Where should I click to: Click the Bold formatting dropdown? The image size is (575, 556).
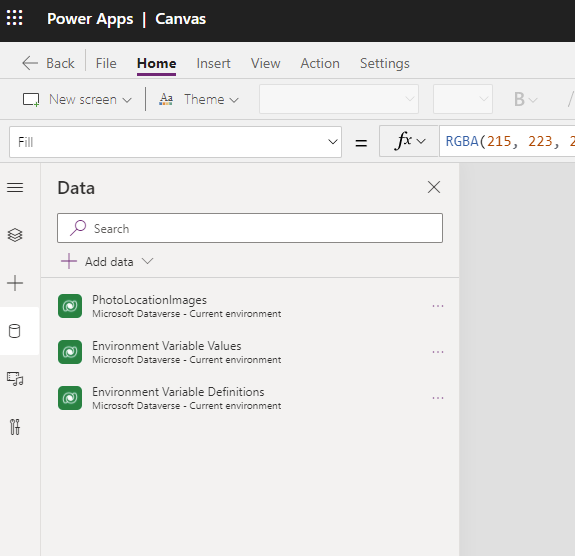point(525,99)
